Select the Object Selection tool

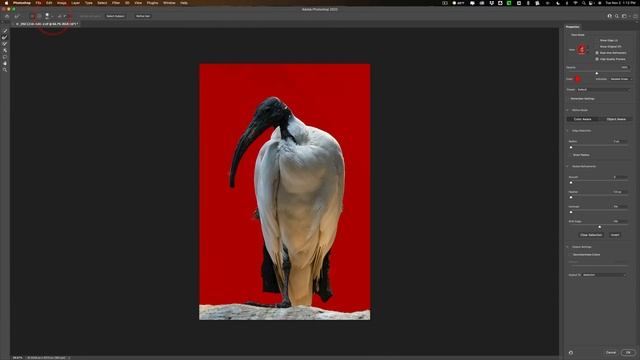click(x=5, y=50)
